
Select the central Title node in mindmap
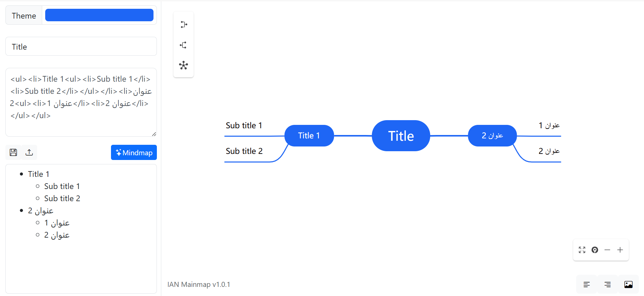(401, 136)
